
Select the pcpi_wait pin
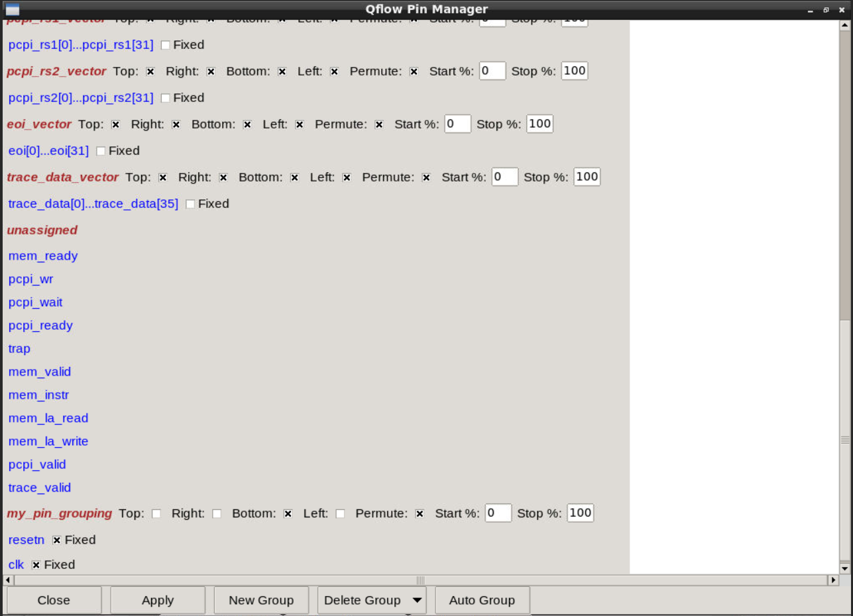[x=35, y=303]
